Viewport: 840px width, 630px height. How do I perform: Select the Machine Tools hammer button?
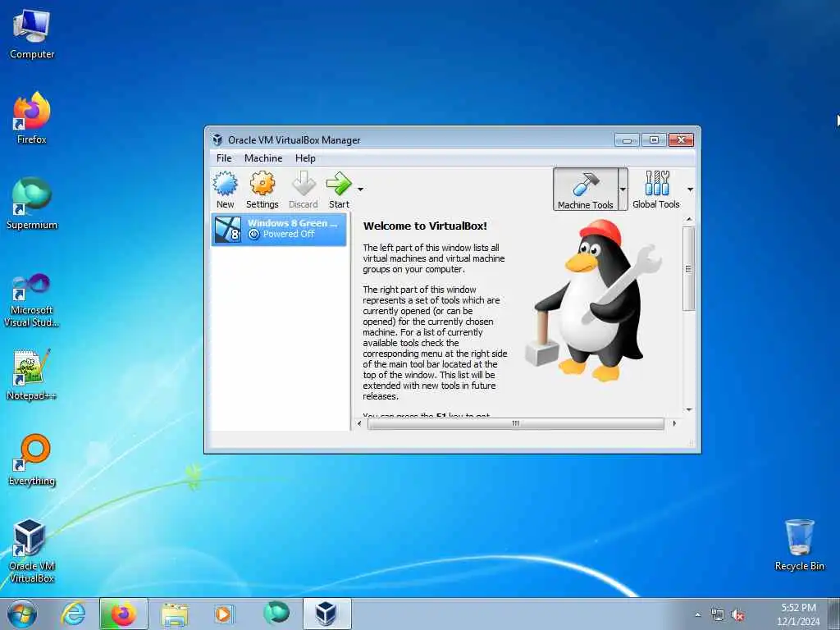(585, 189)
